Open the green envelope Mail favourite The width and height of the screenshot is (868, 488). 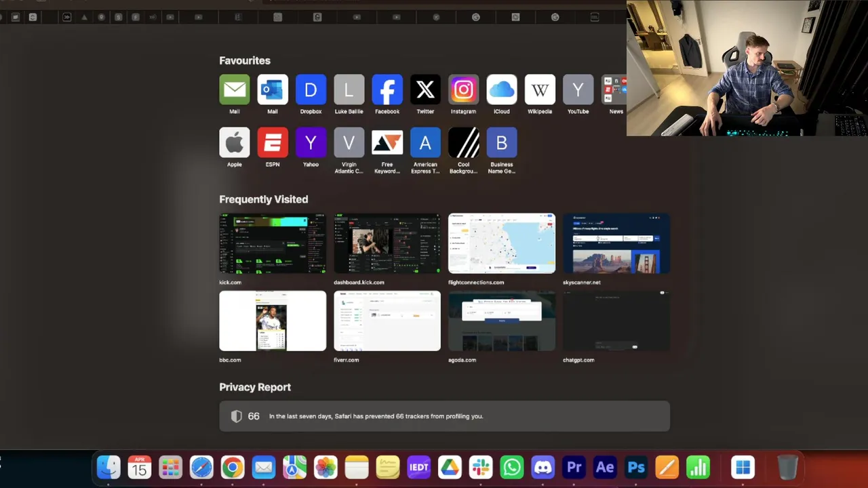[234, 89]
